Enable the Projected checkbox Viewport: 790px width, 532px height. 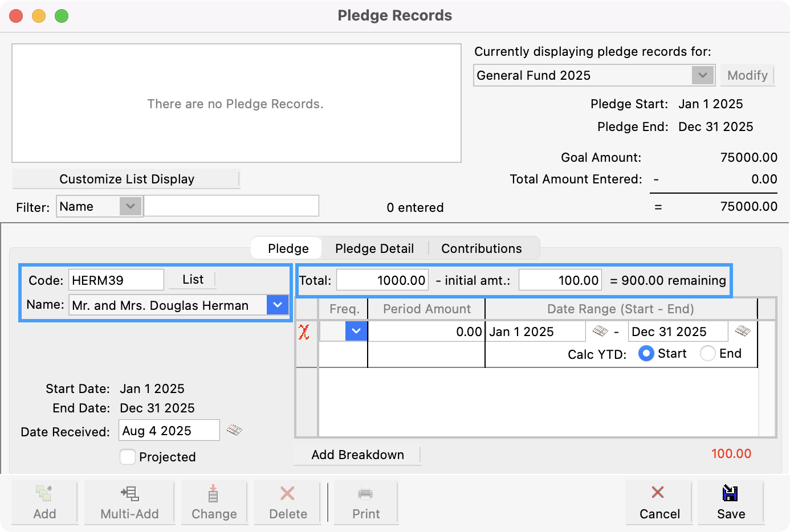tap(128, 457)
